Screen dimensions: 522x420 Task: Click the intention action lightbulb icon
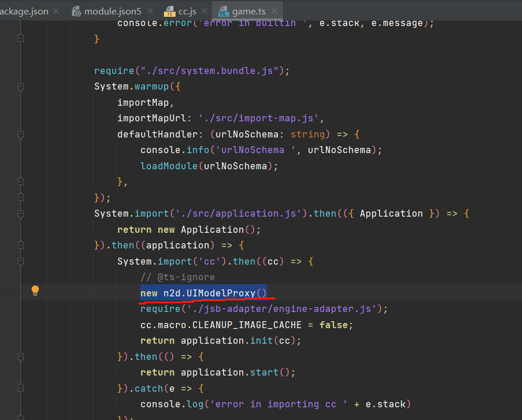tap(35, 291)
